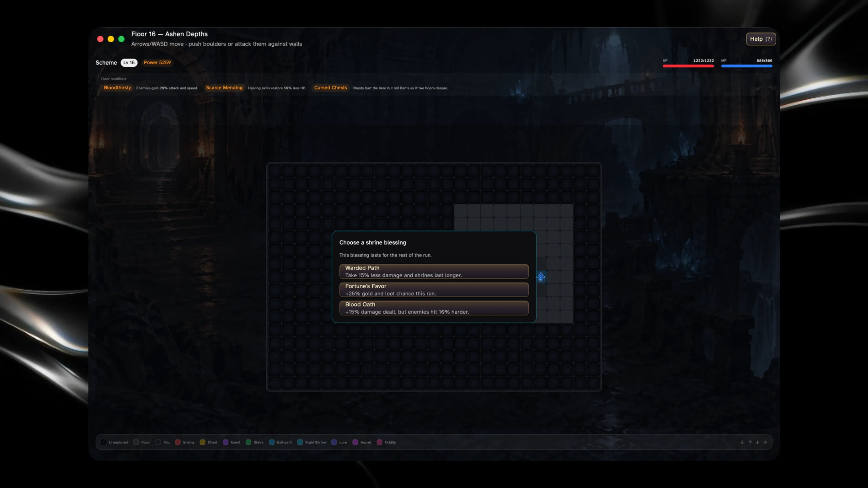Click the down arrow move icon
Viewport: 868px width, 488px height.
tap(757, 442)
